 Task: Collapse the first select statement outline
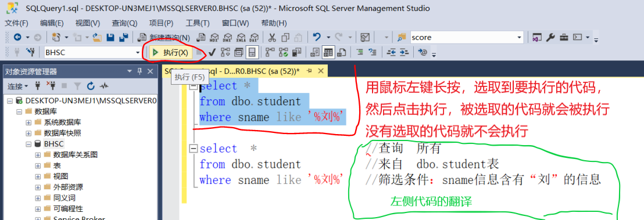click(193, 86)
